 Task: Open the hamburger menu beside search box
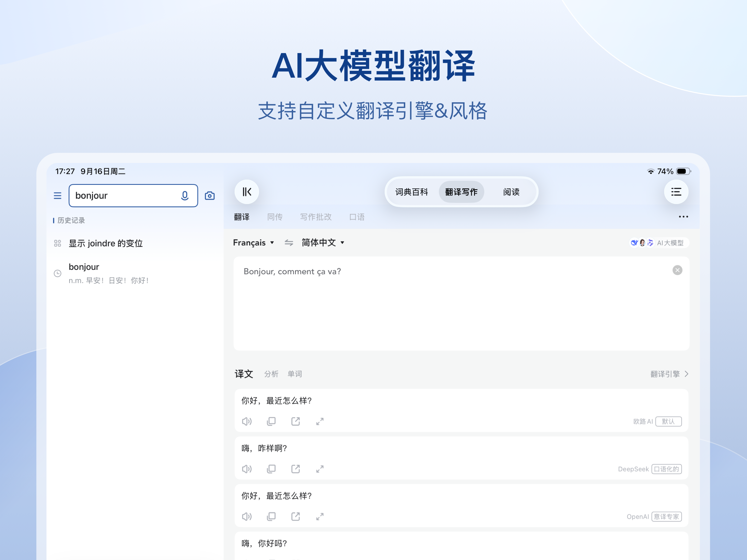click(x=57, y=196)
